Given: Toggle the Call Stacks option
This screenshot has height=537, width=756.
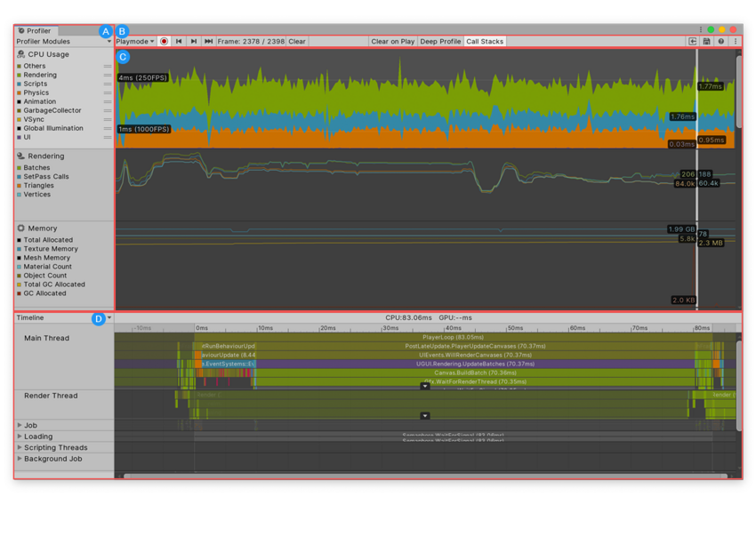Looking at the screenshot, I should (x=484, y=41).
